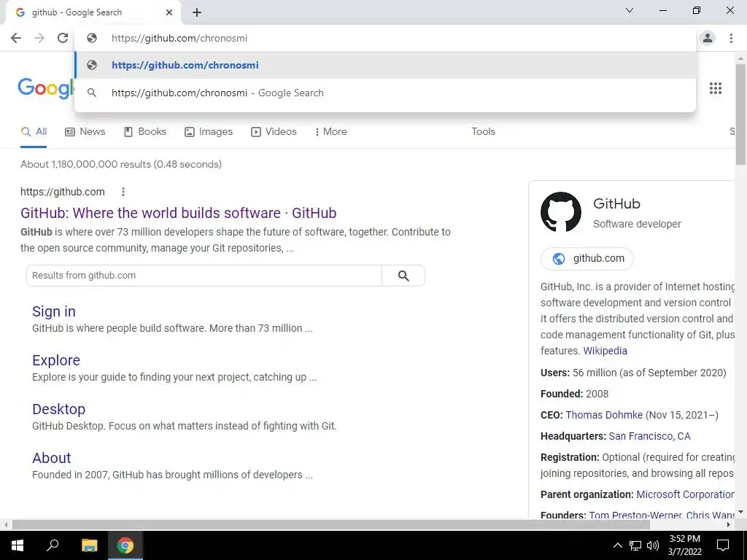Image resolution: width=747 pixels, height=560 pixels.
Task: Switch to the Images tab
Action: [209, 131]
